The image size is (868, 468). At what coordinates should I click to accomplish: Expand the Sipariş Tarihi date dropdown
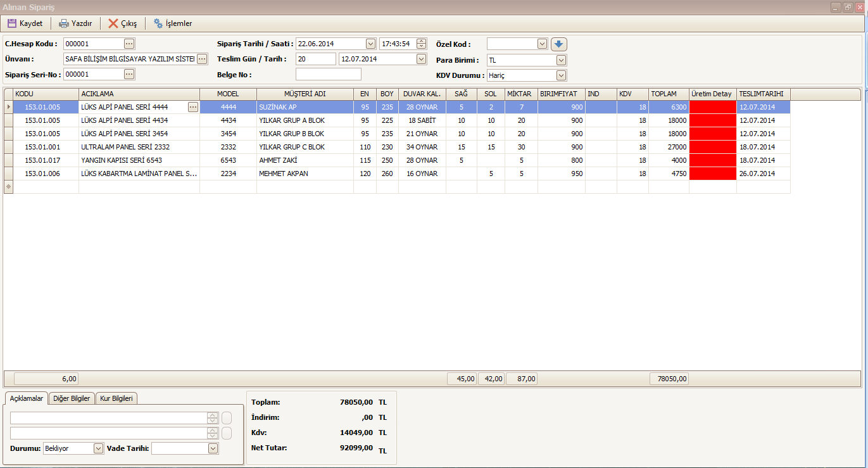370,44
